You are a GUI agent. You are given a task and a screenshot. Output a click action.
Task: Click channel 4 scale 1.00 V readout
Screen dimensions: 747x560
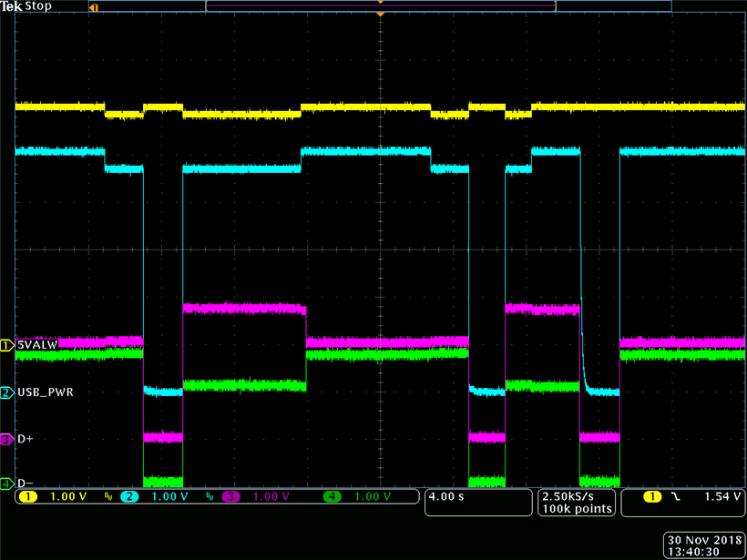tap(373, 497)
